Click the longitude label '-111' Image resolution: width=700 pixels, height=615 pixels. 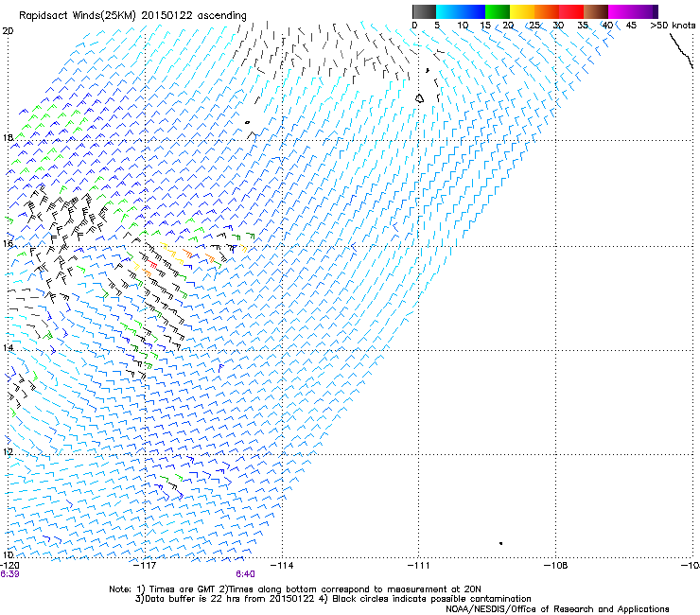point(418,566)
